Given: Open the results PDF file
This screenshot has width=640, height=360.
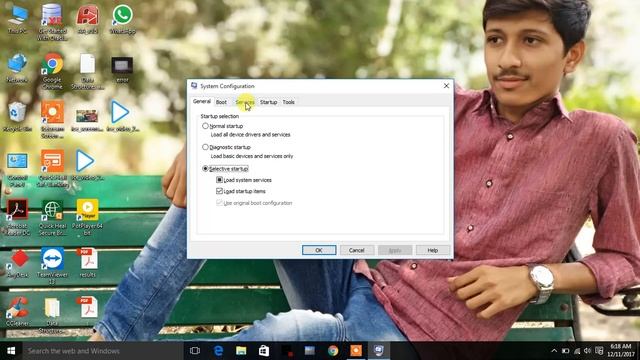Looking at the screenshot, I should pyautogui.click(x=87, y=263).
